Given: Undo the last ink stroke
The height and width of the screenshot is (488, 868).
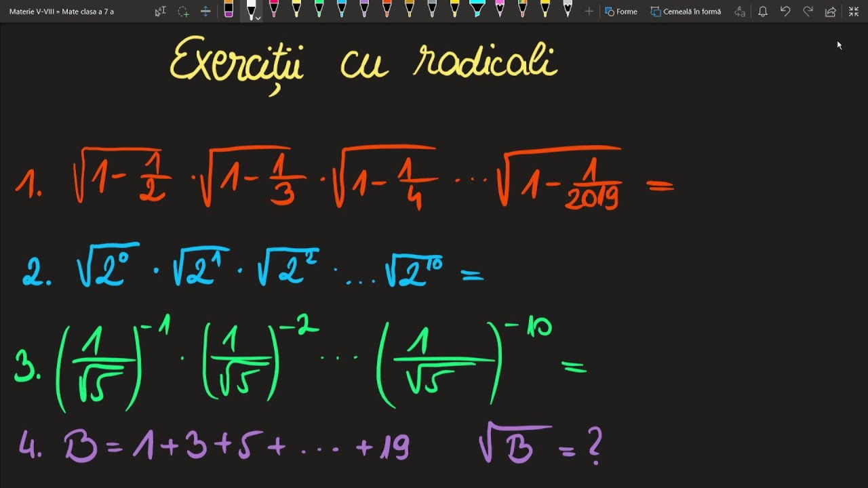Looking at the screenshot, I should pos(785,12).
